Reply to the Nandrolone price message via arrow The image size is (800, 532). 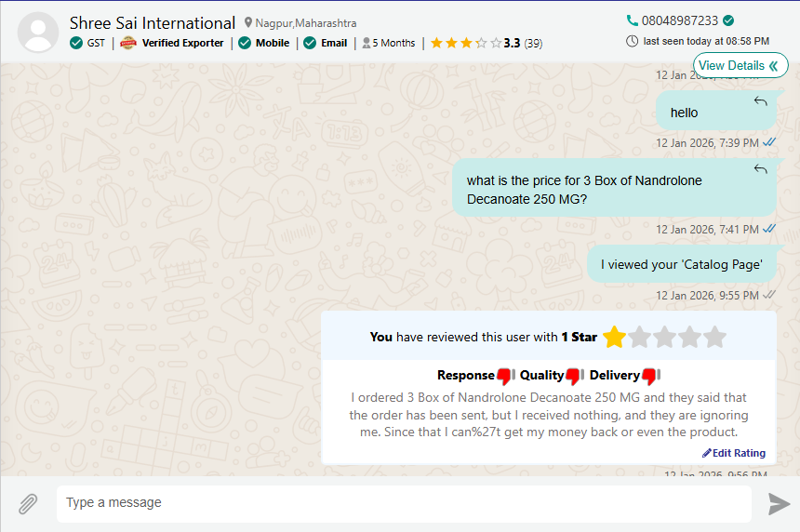[x=761, y=169]
